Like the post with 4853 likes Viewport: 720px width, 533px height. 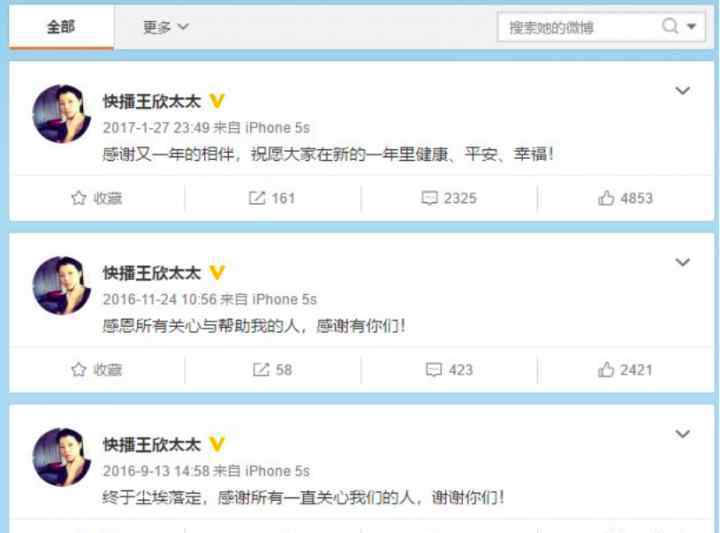[x=625, y=198]
